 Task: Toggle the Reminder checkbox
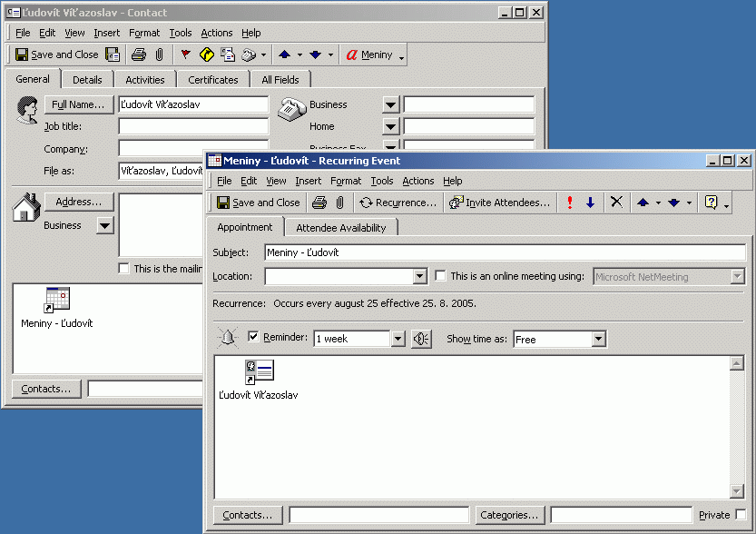pyautogui.click(x=253, y=336)
